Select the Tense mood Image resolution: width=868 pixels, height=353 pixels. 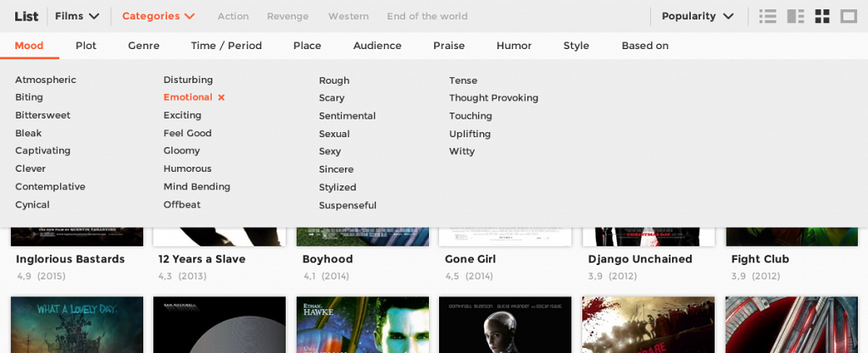tap(464, 80)
